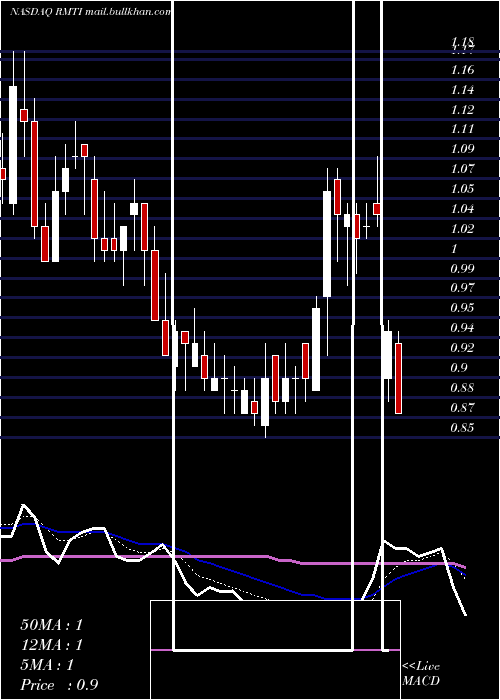Click the 0.95 price axis label

click(462, 308)
